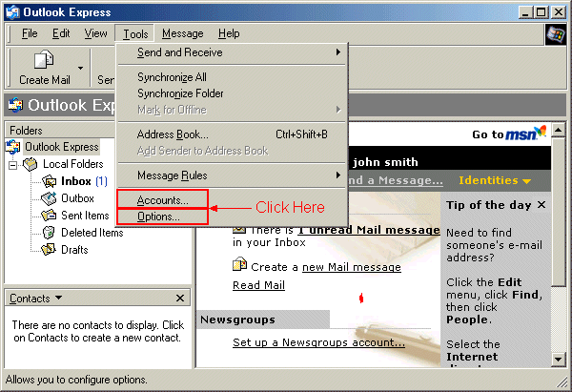Click the unread Mail message link

click(x=369, y=230)
